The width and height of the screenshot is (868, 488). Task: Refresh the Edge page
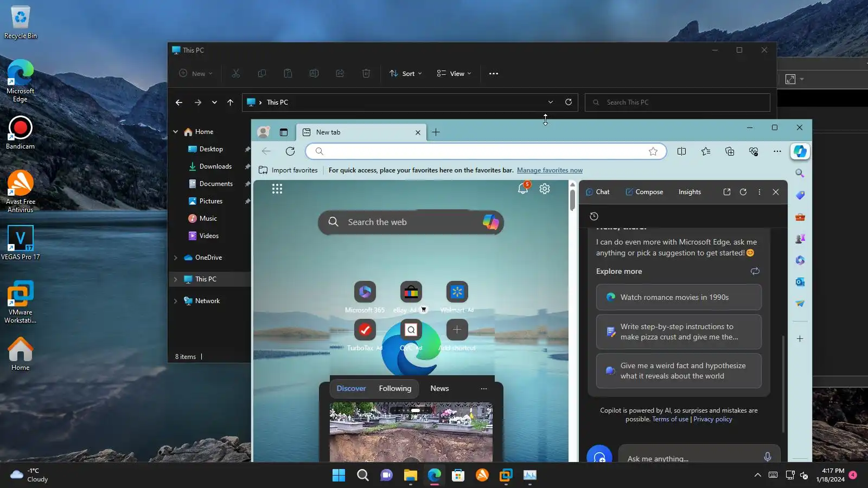click(x=290, y=151)
